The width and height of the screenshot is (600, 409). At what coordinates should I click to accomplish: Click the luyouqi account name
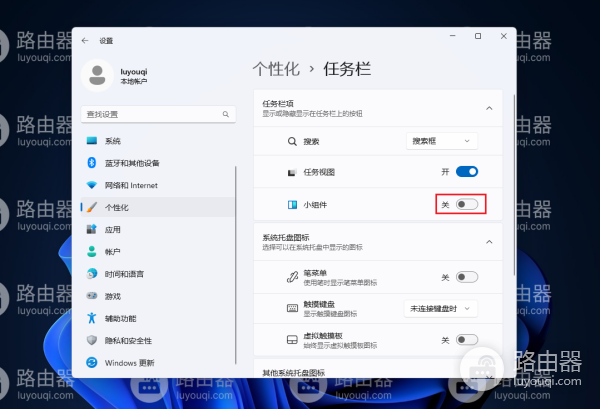click(134, 72)
